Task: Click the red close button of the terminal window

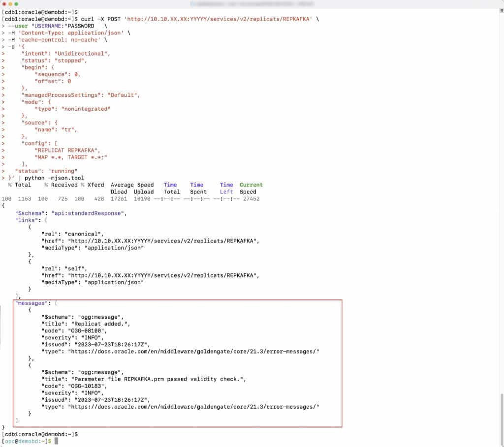Action: click(x=5, y=4)
